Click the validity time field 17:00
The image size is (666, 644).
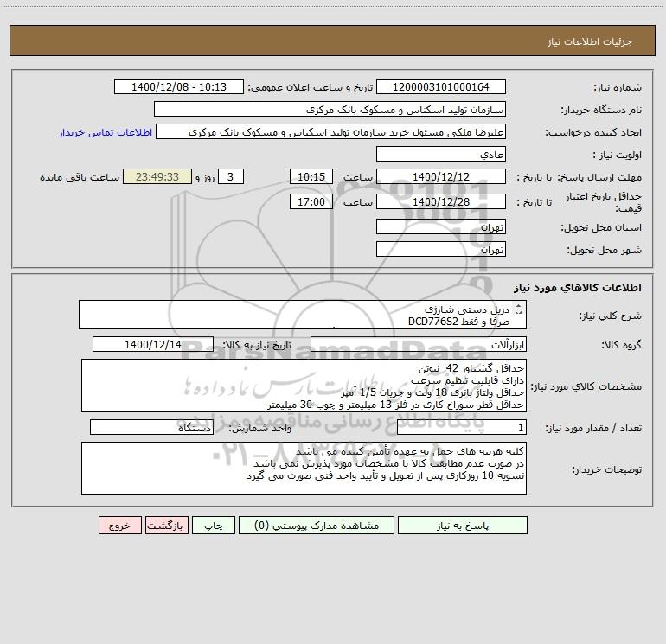(x=311, y=201)
